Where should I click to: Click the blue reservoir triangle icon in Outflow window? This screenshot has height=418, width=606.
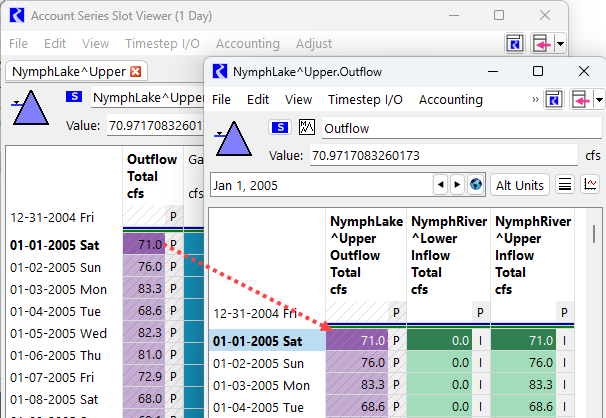pos(233,140)
